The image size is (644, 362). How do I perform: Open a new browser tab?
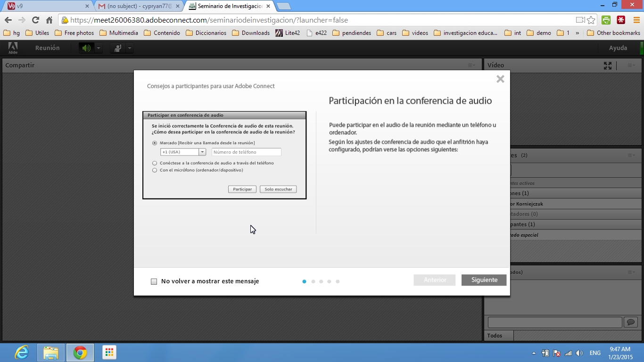[x=283, y=7]
